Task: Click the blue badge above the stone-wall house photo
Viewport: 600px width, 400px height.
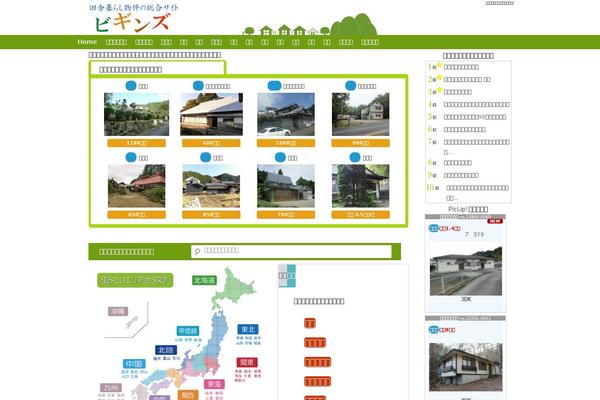Action: coord(131,86)
